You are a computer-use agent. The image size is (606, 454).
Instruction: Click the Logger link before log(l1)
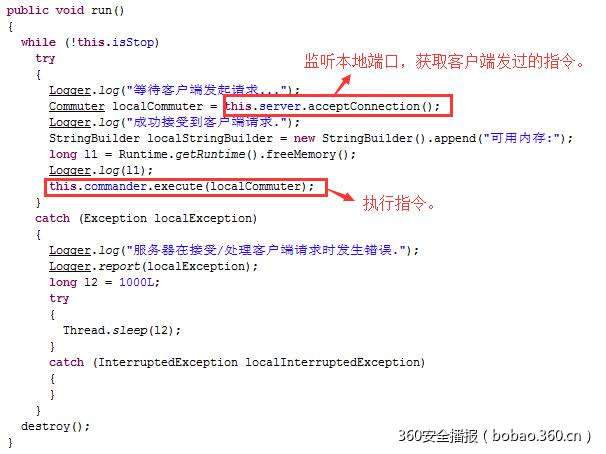70,170
